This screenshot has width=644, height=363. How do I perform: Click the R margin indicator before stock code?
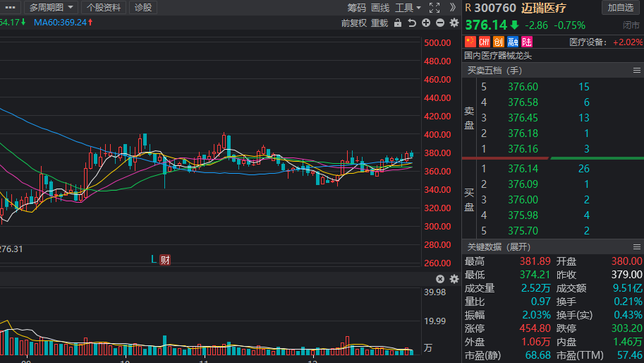click(468, 8)
